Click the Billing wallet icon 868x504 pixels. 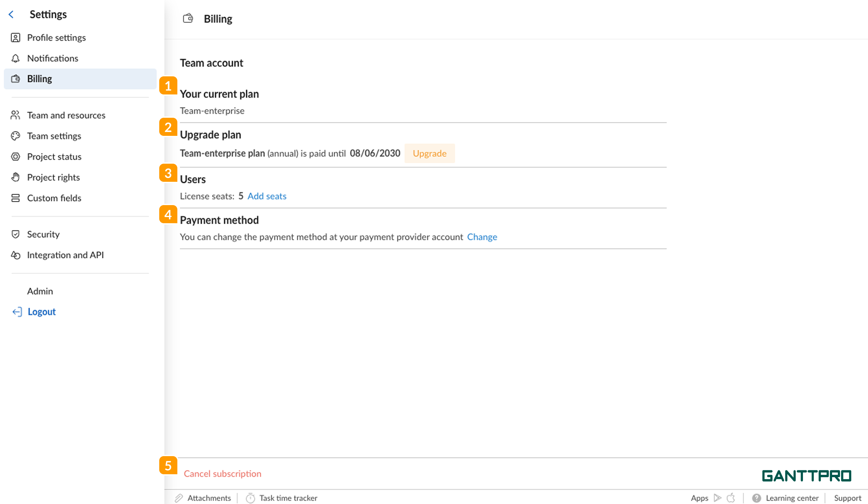coord(15,79)
